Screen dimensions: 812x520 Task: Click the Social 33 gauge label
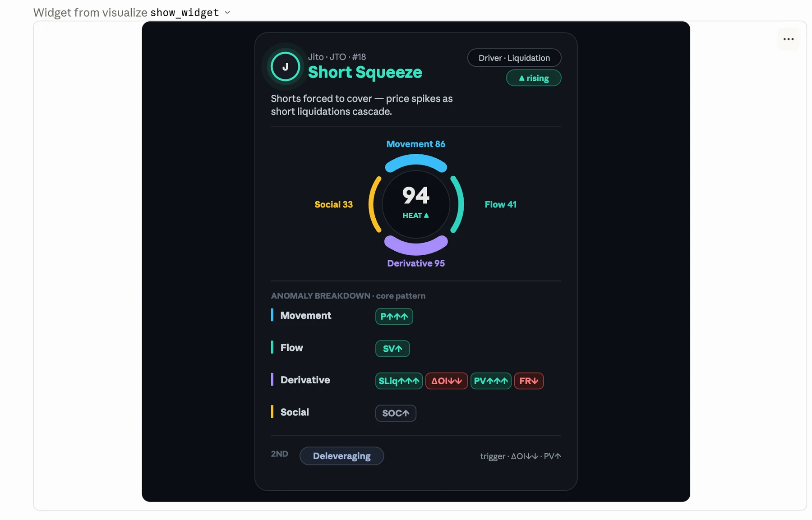click(333, 204)
